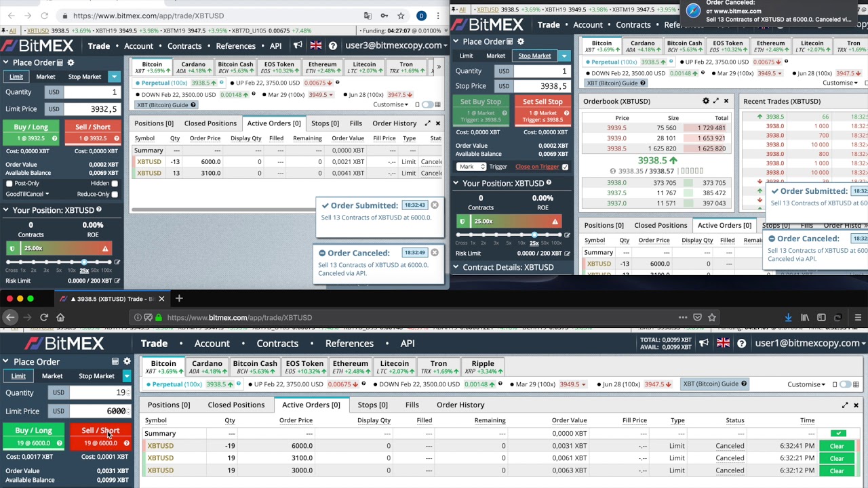Open announcements megaphone in user3 BitMEX window
The height and width of the screenshot is (488, 868).
[298, 45]
